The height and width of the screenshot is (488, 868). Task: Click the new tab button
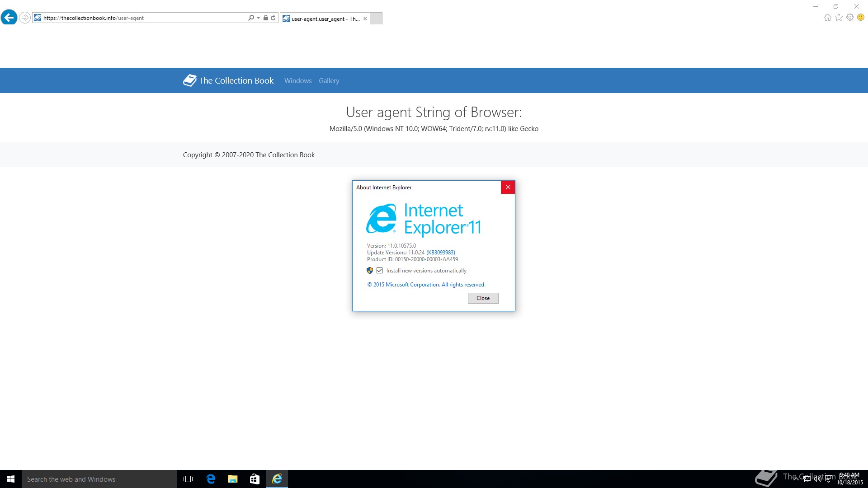point(376,19)
